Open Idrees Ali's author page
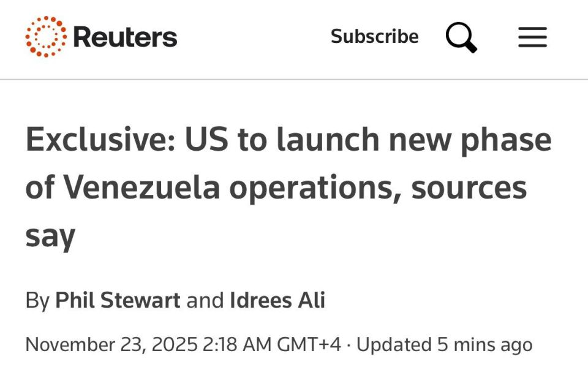588x383 pixels. point(277,300)
